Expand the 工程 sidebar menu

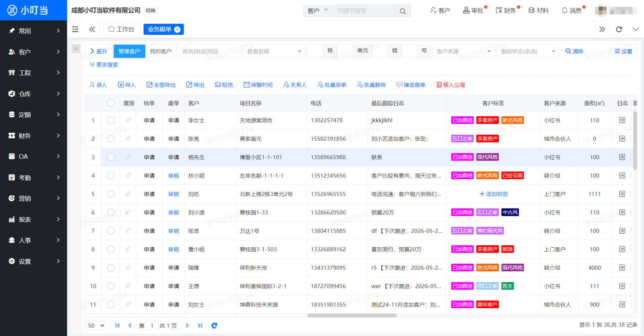[33, 73]
